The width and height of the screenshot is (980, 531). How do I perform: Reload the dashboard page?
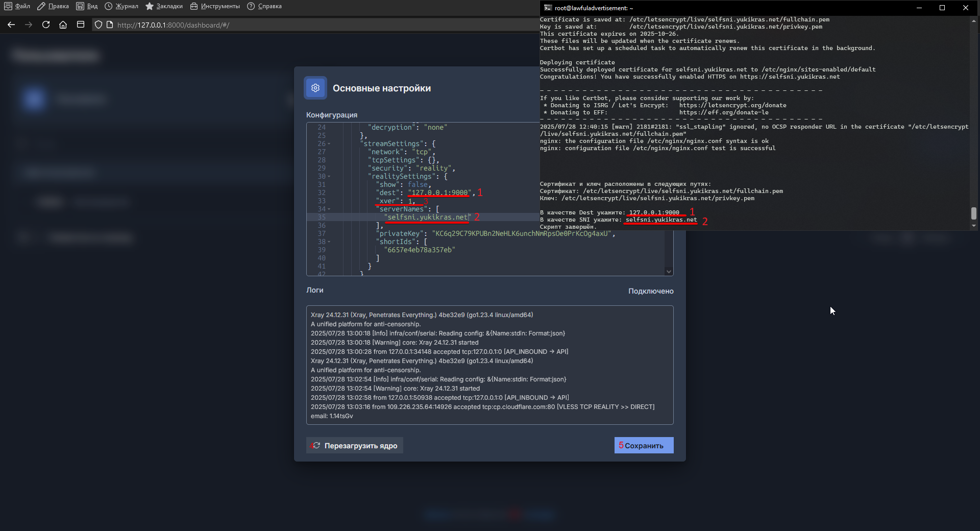(x=46, y=25)
